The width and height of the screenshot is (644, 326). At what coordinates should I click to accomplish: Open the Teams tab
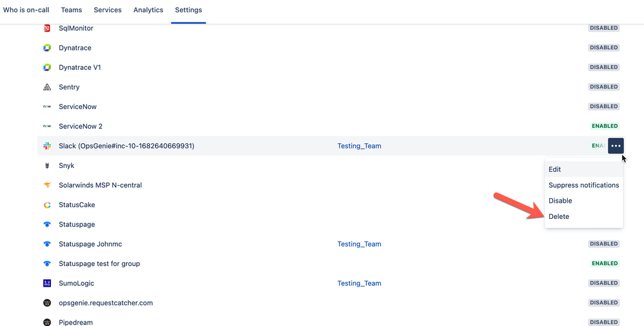pos(72,10)
